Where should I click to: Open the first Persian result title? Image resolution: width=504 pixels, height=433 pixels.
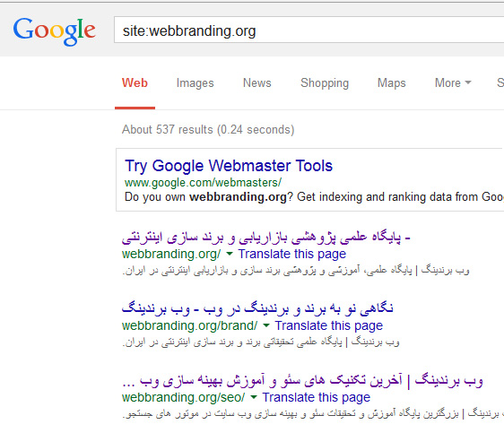click(265, 238)
